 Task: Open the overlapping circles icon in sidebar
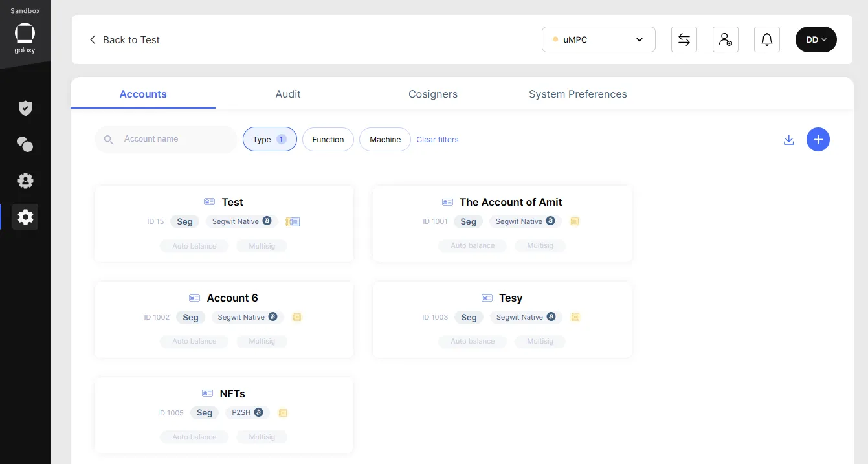(x=25, y=144)
